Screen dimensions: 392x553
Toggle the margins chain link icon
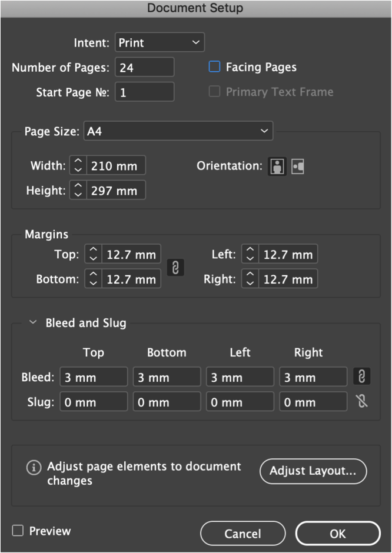click(x=175, y=267)
